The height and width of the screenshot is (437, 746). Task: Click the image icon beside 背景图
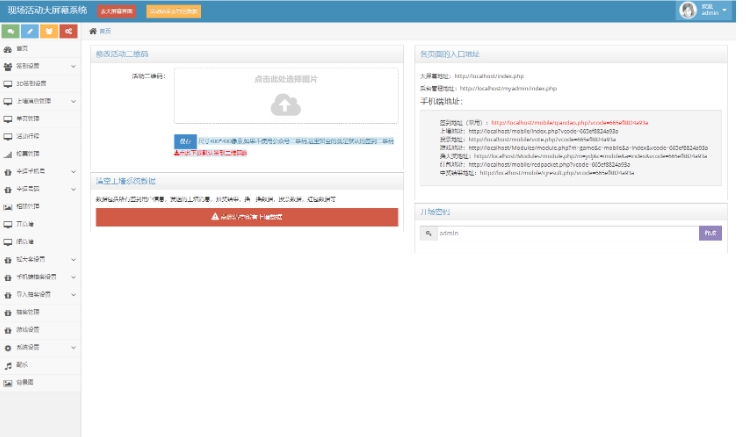click(8, 383)
